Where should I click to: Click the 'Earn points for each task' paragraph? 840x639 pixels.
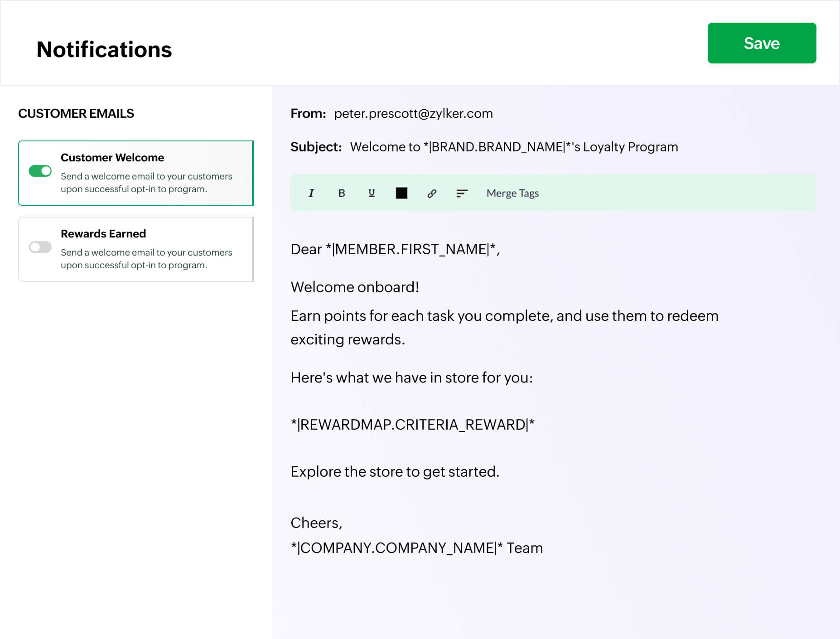pos(504,316)
